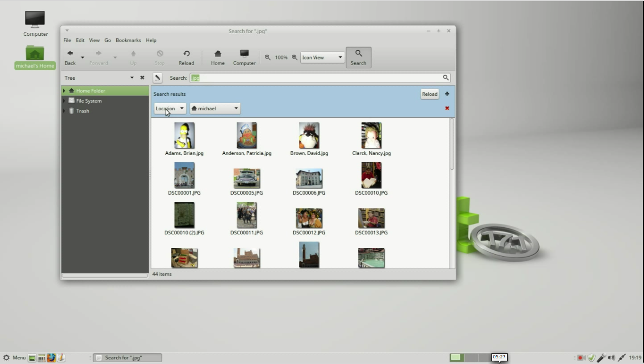Select the Brown, David.jpg thumbnail
The image size is (644, 364).
click(x=309, y=136)
